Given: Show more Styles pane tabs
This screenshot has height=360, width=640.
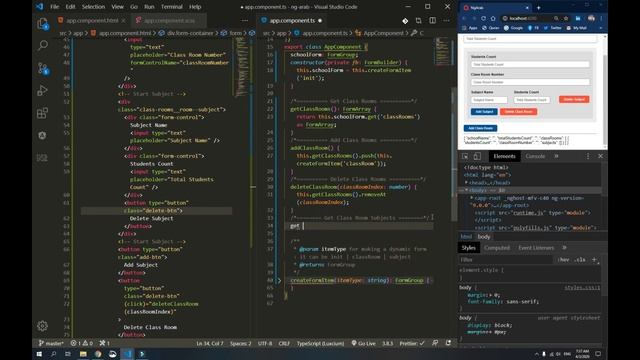Looking at the screenshot, I should pyautogui.click(x=564, y=248).
